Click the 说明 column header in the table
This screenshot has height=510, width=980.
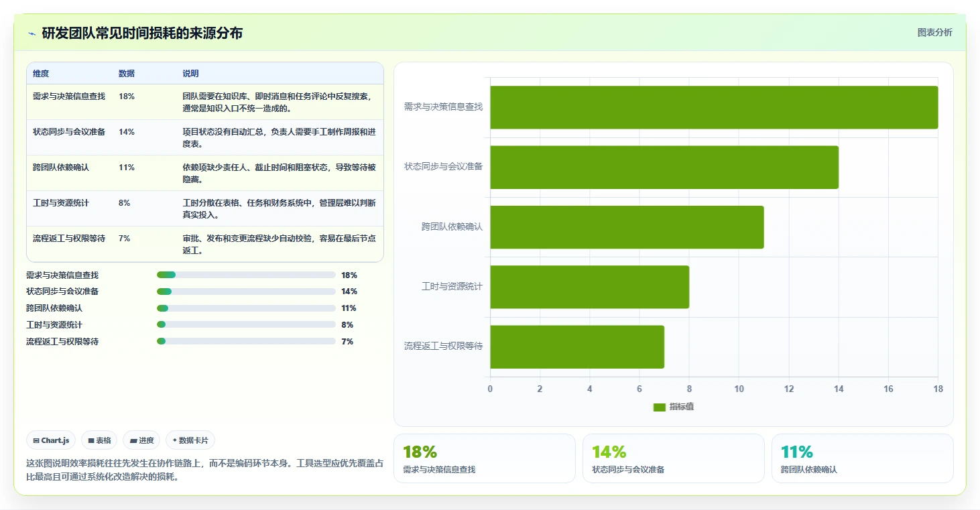(190, 74)
